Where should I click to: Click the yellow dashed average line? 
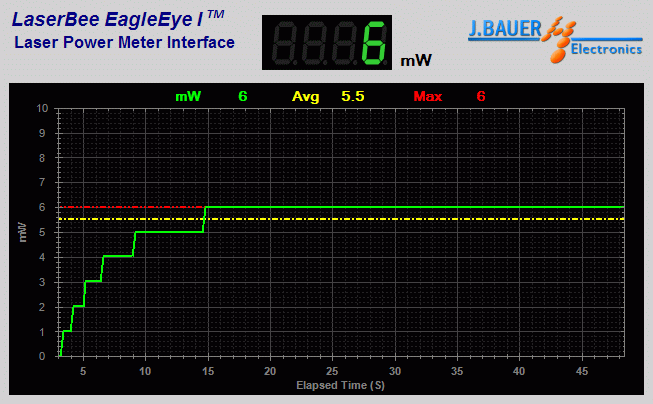(x=341, y=219)
